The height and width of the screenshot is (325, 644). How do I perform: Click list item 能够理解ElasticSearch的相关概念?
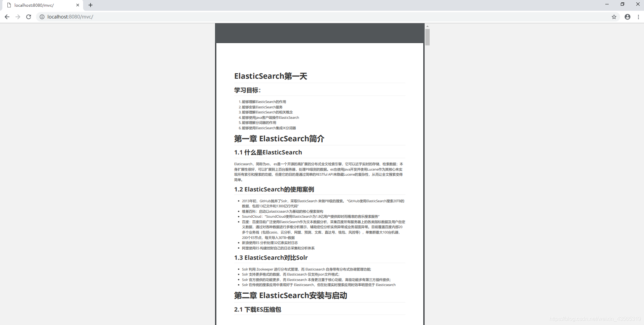267,112
